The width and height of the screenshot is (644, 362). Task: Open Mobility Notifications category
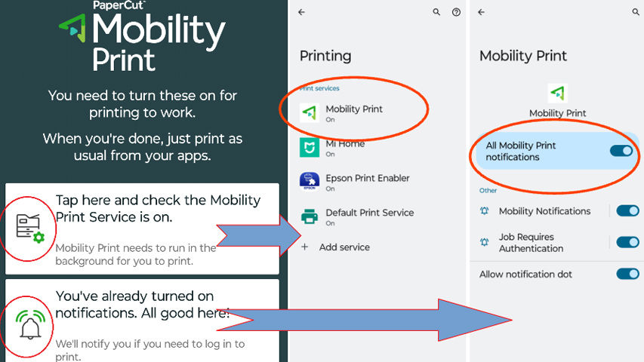pos(544,211)
